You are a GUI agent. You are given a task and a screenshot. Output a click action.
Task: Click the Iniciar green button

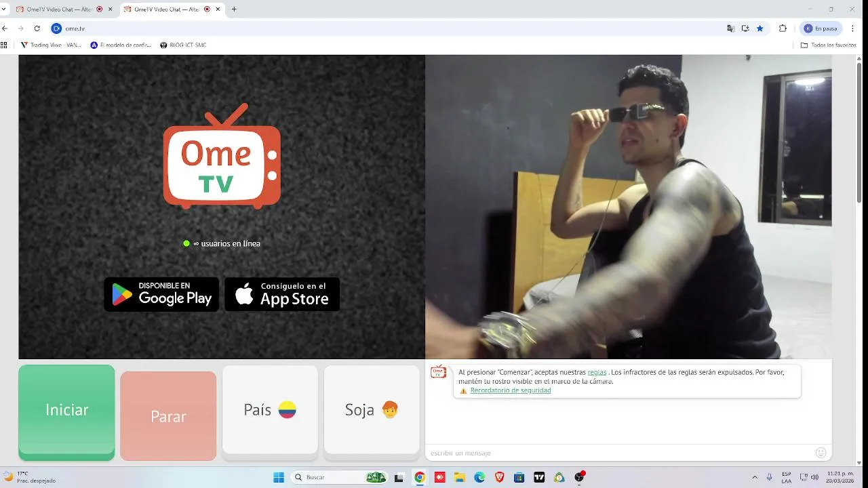click(x=66, y=412)
